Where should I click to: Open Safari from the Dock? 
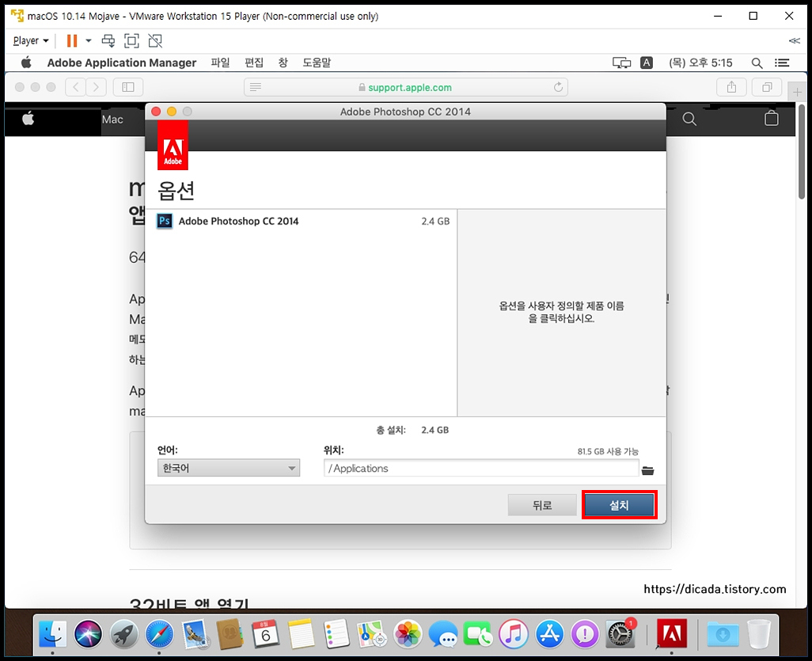click(159, 633)
